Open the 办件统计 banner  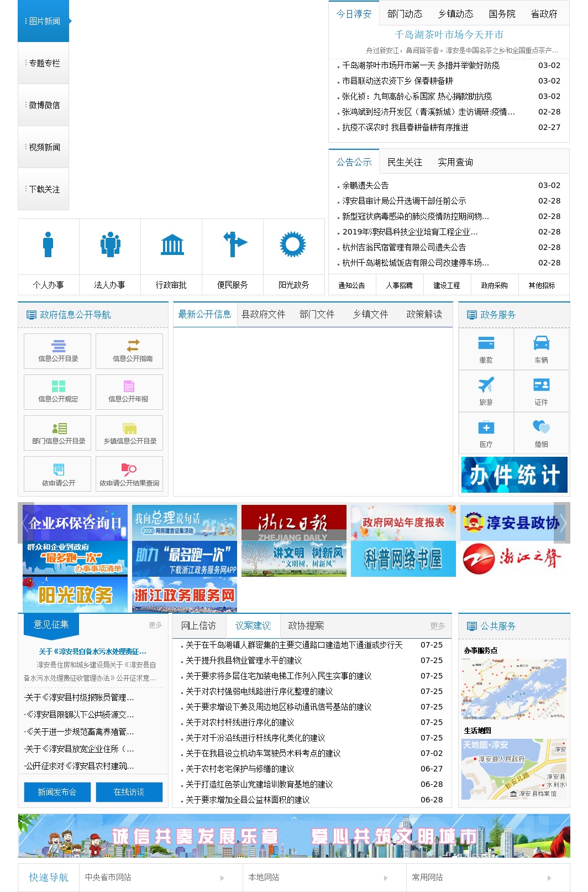pos(514,474)
